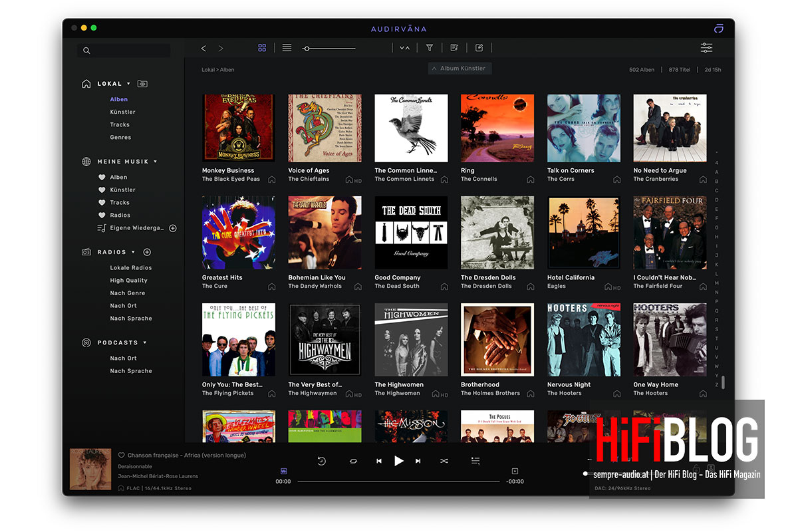This screenshot has width=798, height=532.
Task: Expand the LOKAL section chevron
Action: [128, 83]
